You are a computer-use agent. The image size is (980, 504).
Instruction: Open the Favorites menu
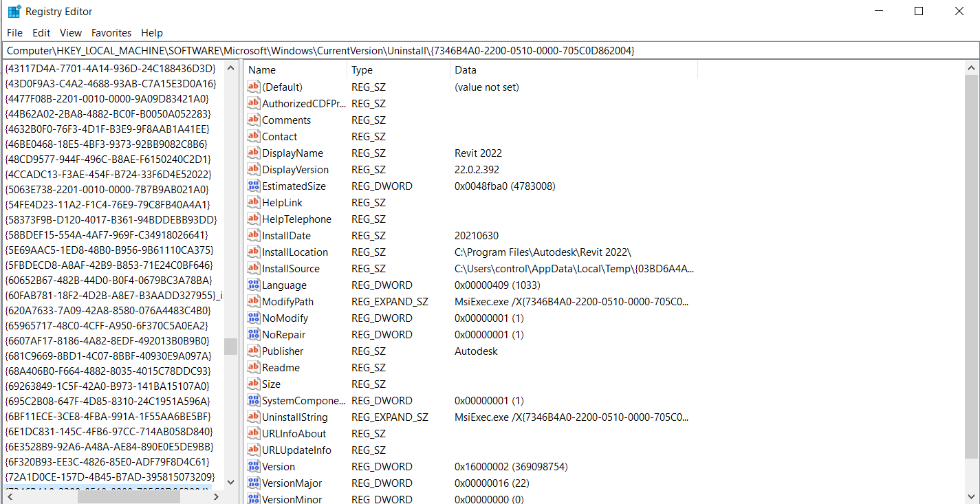click(x=111, y=33)
